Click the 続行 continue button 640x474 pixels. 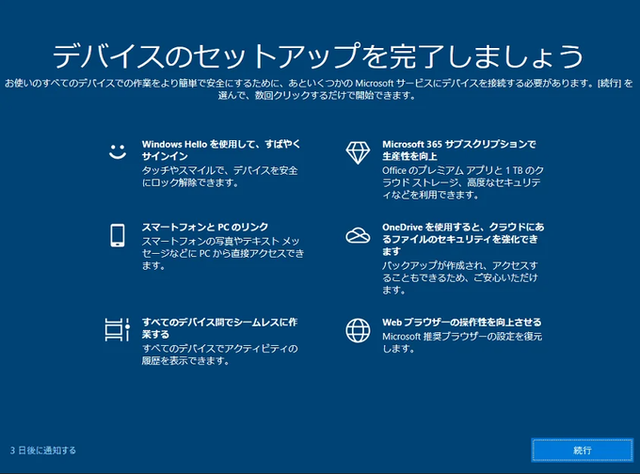[582, 450]
